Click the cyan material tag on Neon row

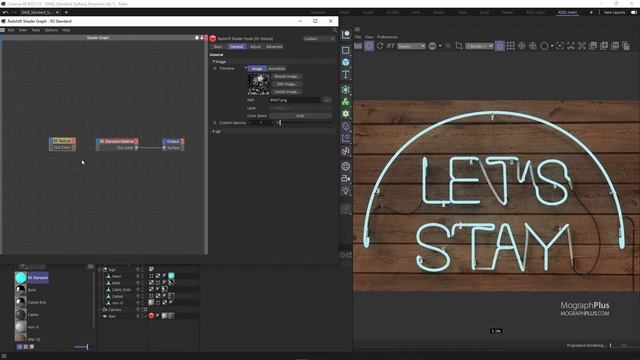[x=171, y=276]
